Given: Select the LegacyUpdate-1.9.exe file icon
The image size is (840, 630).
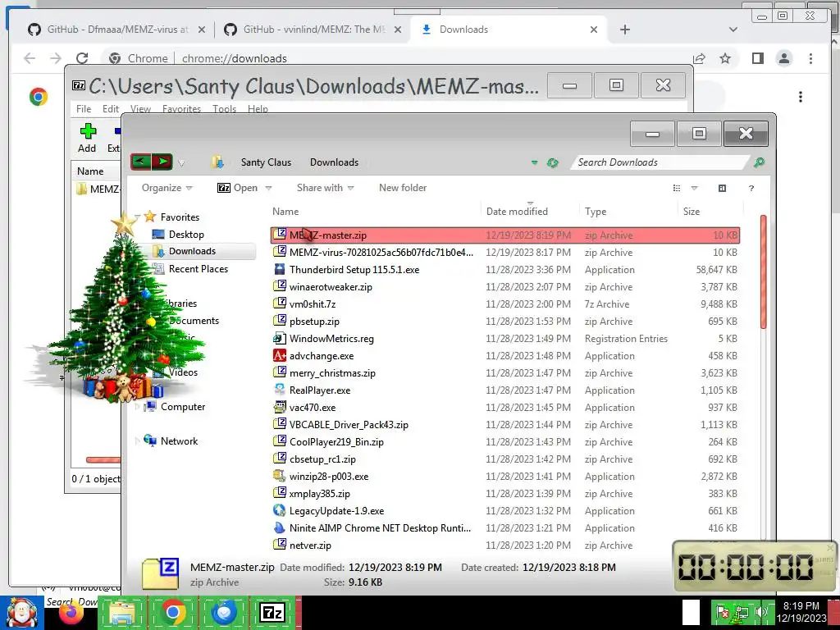Looking at the screenshot, I should [x=279, y=510].
